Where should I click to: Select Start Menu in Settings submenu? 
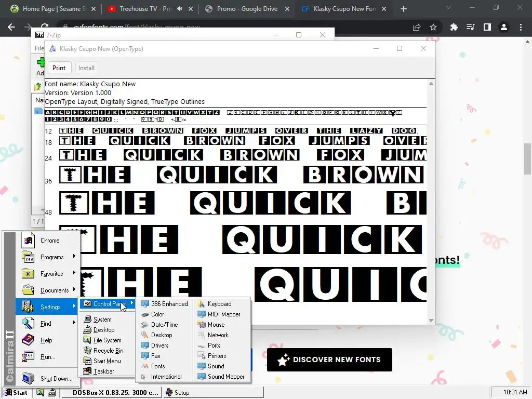pos(108,361)
